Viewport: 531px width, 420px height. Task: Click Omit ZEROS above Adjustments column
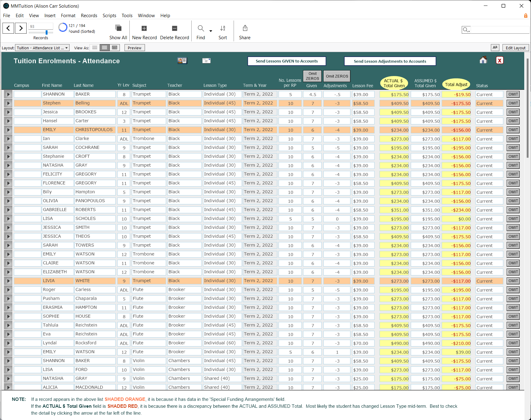click(x=337, y=76)
